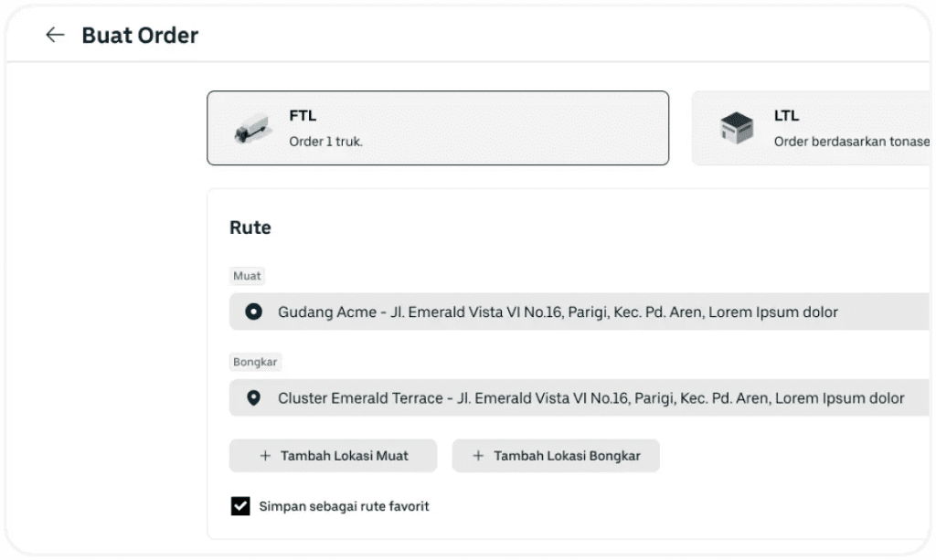Image resolution: width=936 pixels, height=560 pixels.
Task: Click the origin circle icon in Muat field
Action: point(254,312)
